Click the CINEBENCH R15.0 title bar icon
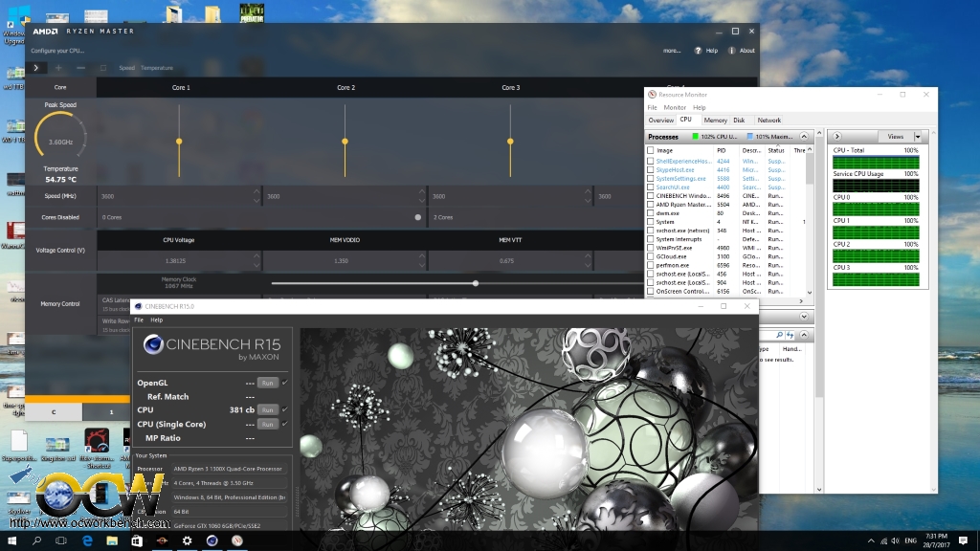This screenshot has height=551, width=980. coord(138,306)
